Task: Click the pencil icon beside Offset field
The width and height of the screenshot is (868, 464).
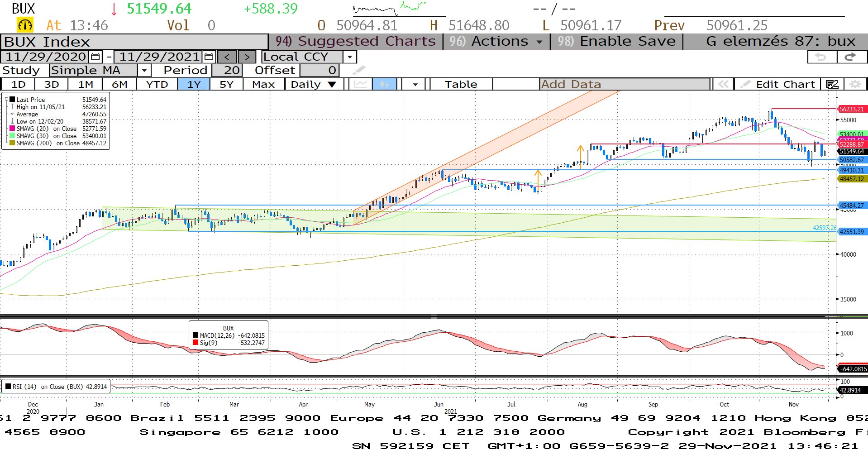Action: click(358, 71)
